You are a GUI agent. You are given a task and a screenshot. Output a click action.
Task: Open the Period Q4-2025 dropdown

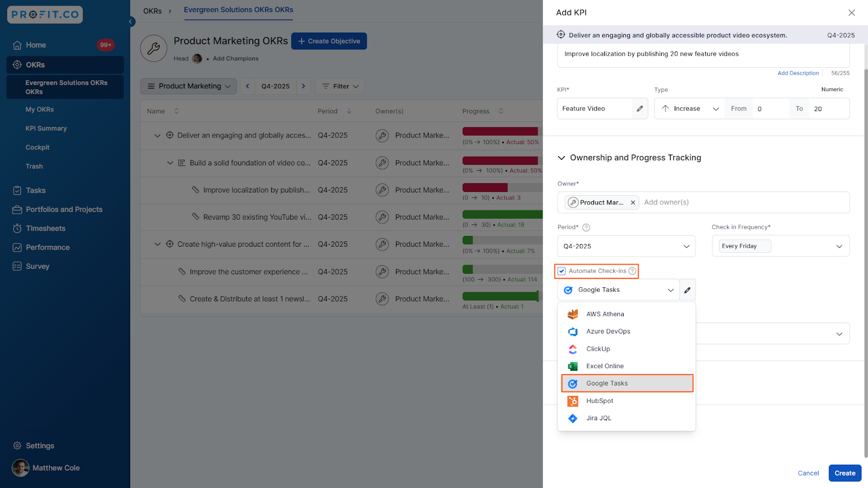tap(626, 246)
